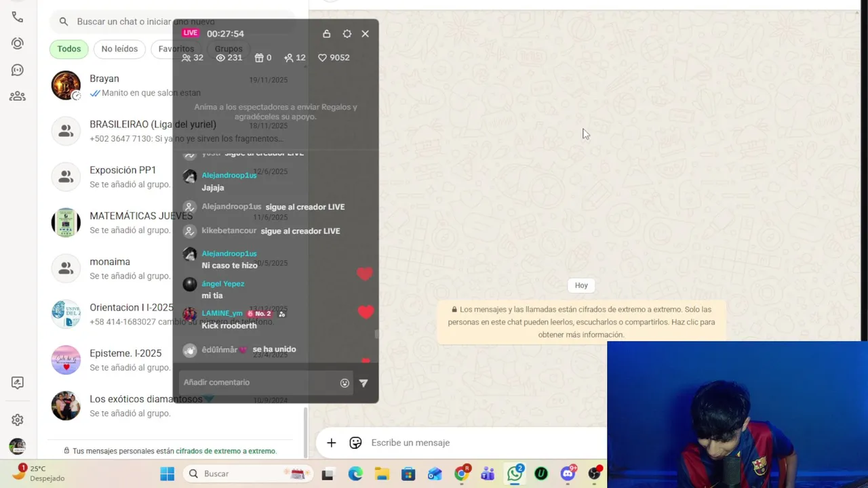Click the unlock padlock icon in LIVE overlay
The image size is (868, 488).
(x=327, y=34)
